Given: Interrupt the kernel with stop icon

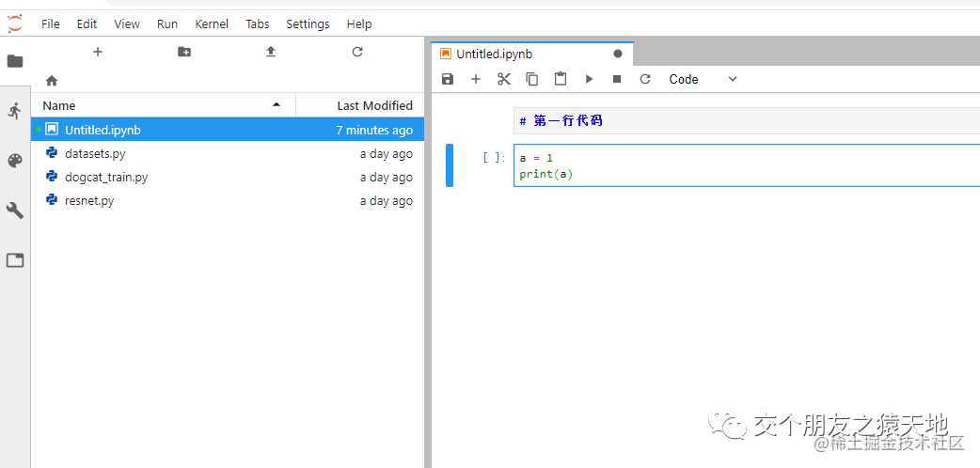Looking at the screenshot, I should [x=617, y=79].
